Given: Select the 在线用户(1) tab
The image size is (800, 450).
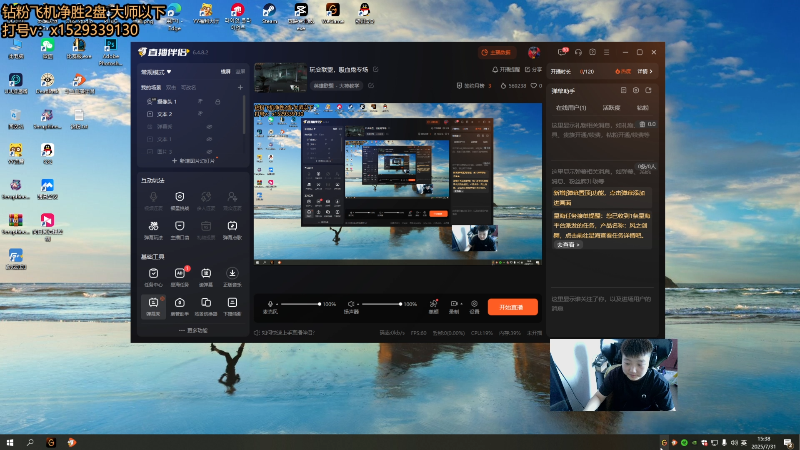Looking at the screenshot, I should tap(571, 108).
